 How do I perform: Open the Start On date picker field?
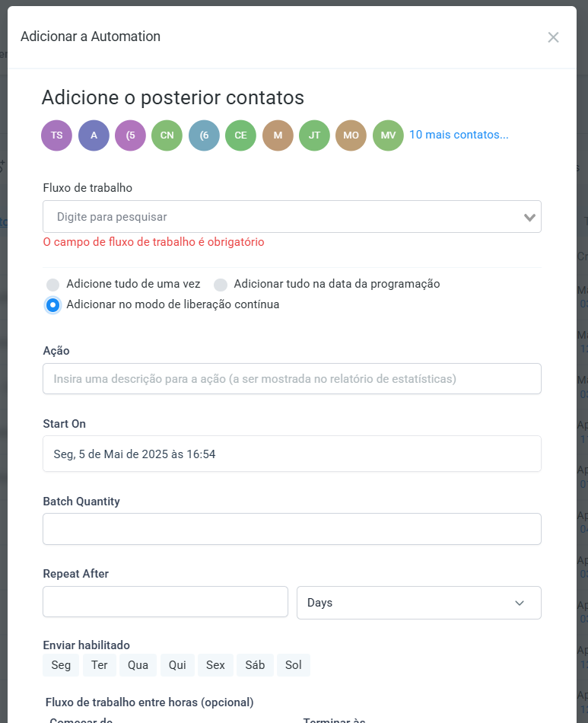[x=292, y=454]
